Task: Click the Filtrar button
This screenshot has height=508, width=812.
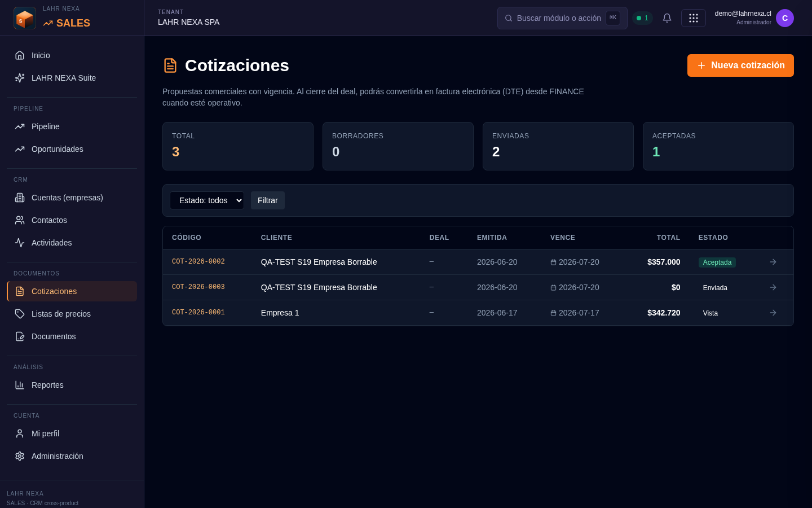Action: (268, 200)
